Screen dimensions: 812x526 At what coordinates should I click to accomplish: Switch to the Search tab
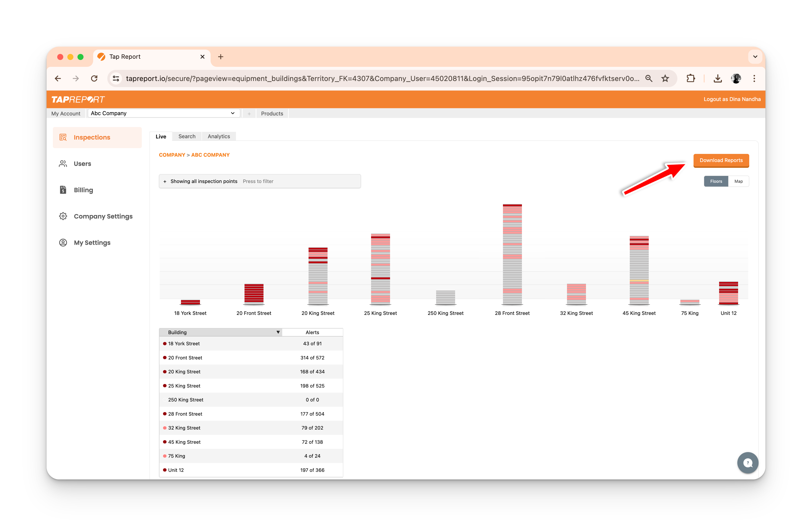coord(187,136)
